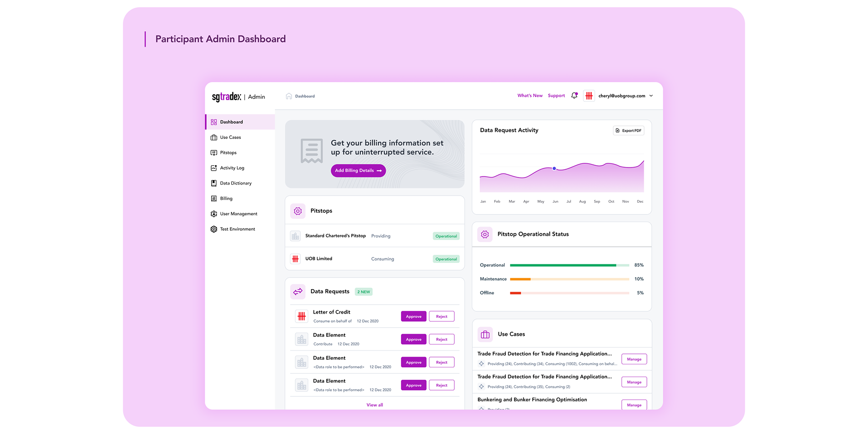Click the Billing sidebar icon
This screenshot has height=434, width=868.
pyautogui.click(x=214, y=198)
